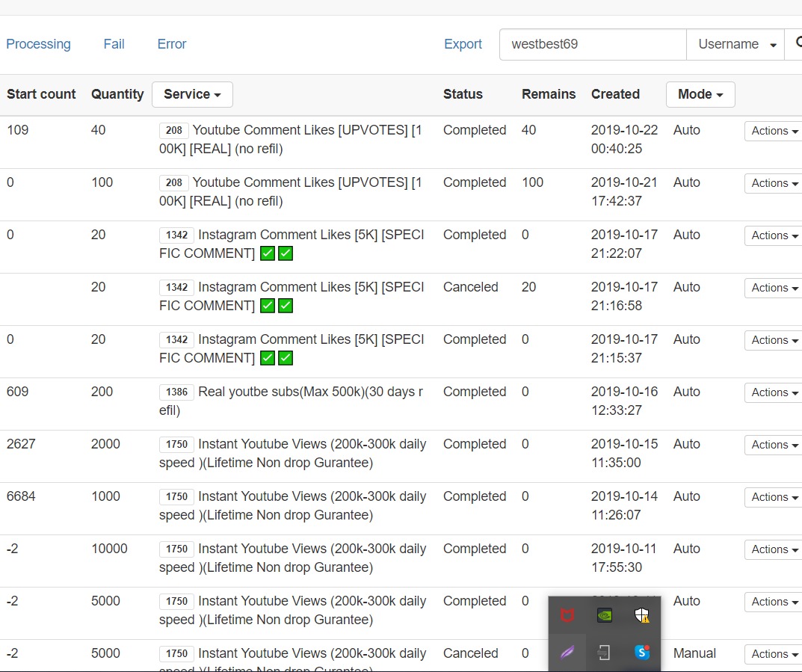Click the Manual mode cell
Screen dimensions: 802x672
tap(694, 653)
